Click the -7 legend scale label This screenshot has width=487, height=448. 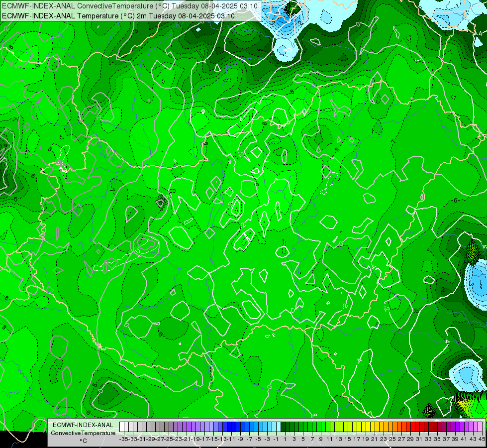[249, 439]
